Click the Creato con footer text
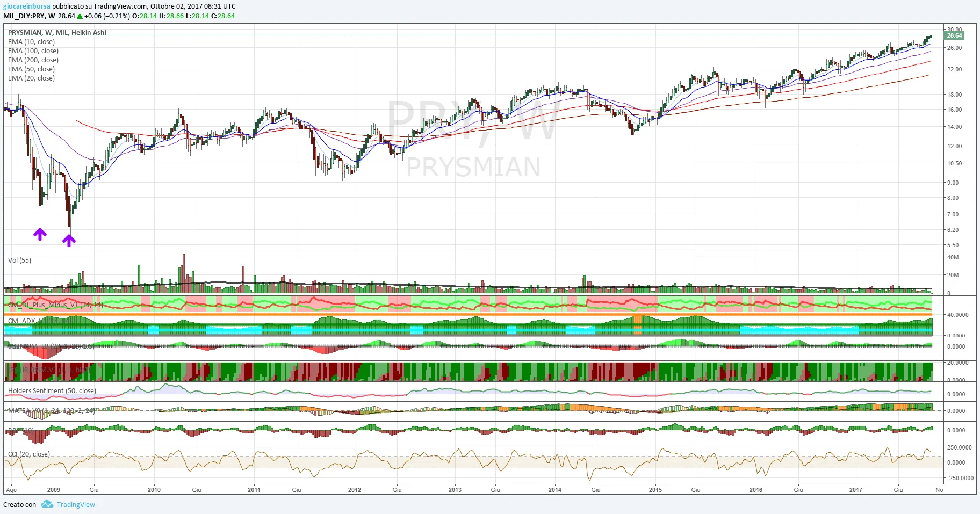This screenshot has height=514, width=980. [20, 505]
